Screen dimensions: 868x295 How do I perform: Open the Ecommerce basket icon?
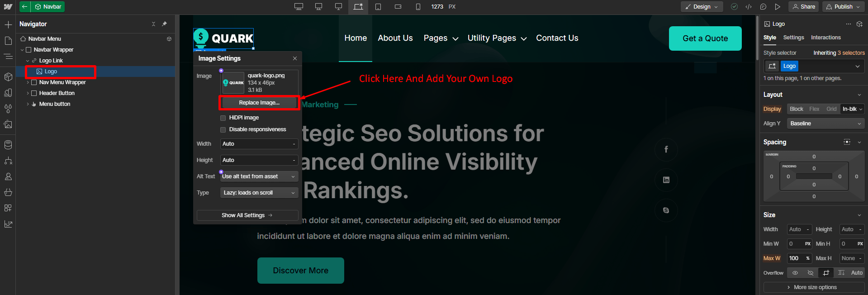pyautogui.click(x=8, y=192)
